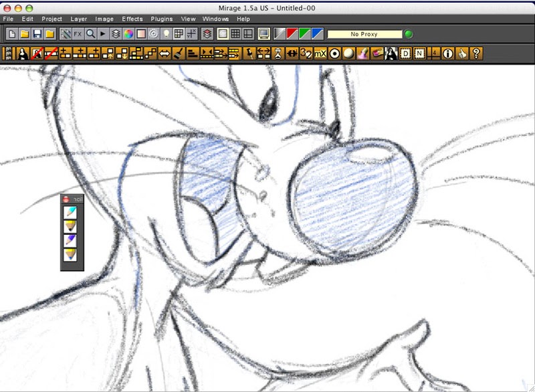The image size is (535, 392).
Task: Toggle the red channel swatch
Action: 292,33
